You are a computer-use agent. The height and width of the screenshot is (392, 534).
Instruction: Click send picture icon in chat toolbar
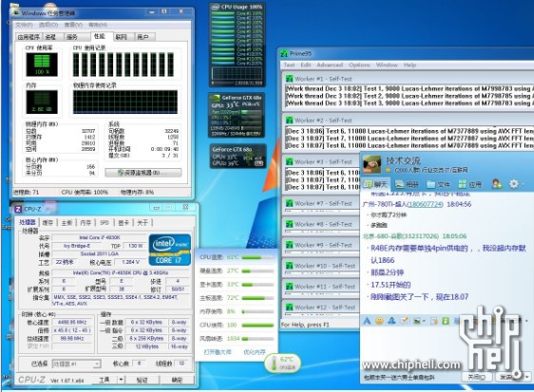(417, 321)
